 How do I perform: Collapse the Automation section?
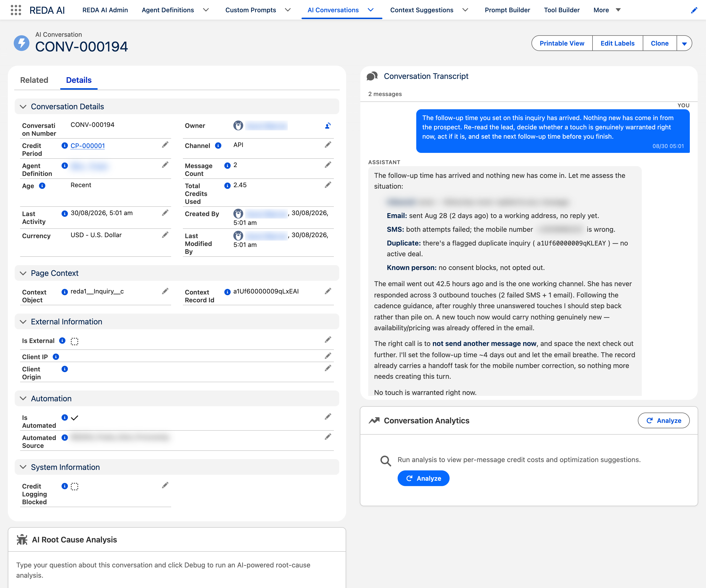coord(23,399)
